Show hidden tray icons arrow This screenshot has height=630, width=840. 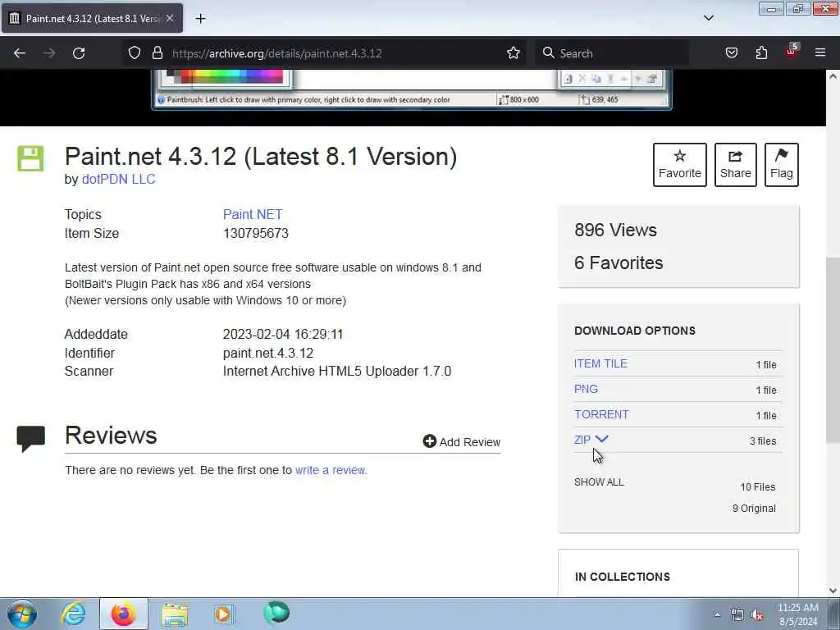tap(717, 614)
